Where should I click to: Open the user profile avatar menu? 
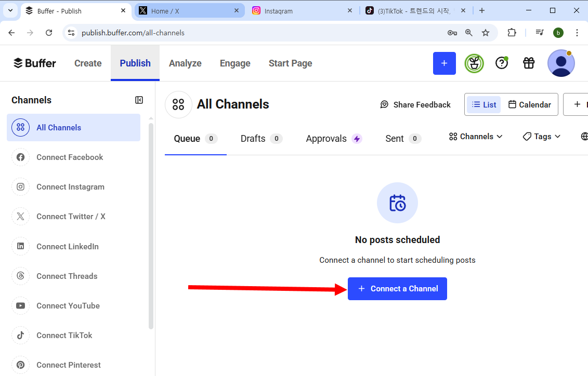[x=561, y=63]
